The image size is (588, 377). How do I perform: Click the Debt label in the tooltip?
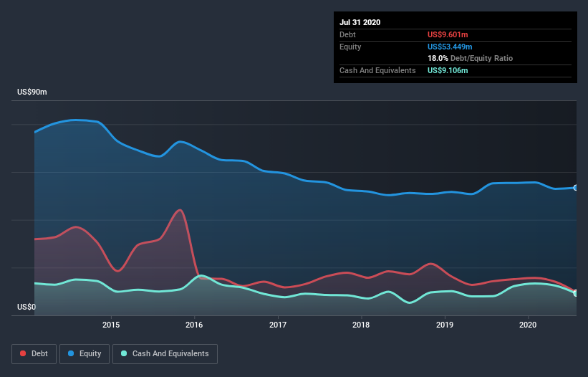tap(347, 34)
